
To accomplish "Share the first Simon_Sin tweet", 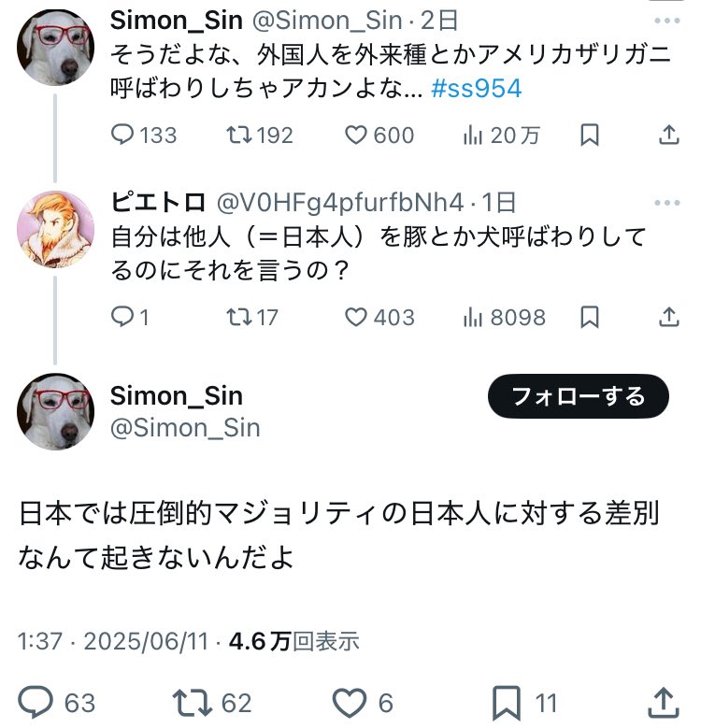I will (669, 136).
